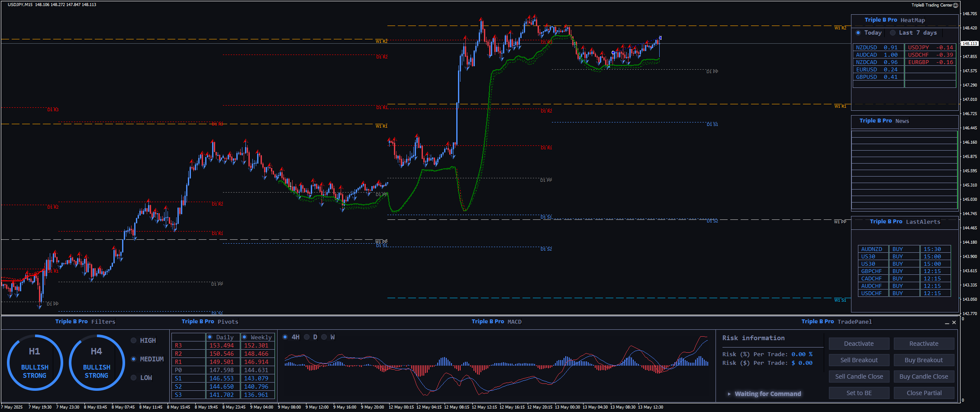Switch MACD timeframe to D

307,337
